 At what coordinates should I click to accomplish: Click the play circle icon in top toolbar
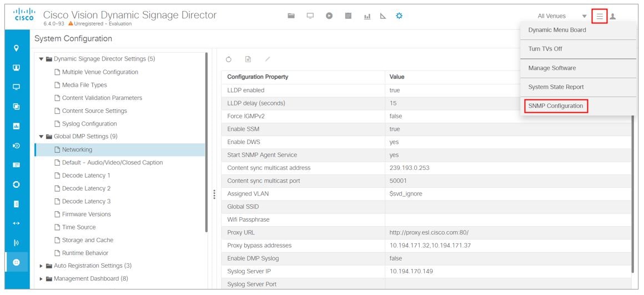click(329, 16)
